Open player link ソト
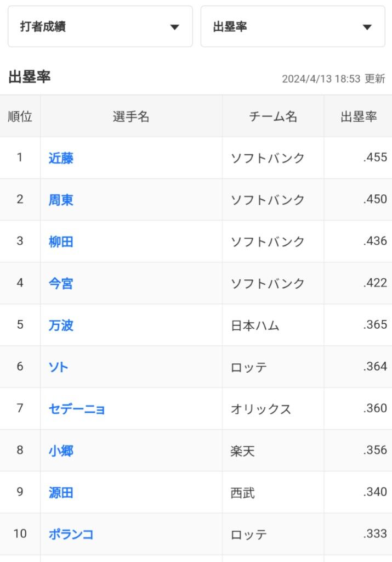392x562 pixels. point(59,367)
